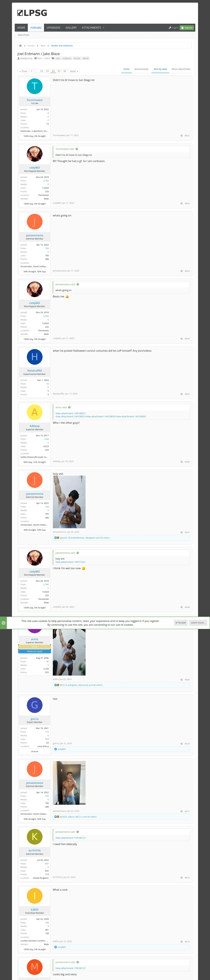Open the New Posts link
Viewport: 210px width, 980px height.
coord(24,35)
